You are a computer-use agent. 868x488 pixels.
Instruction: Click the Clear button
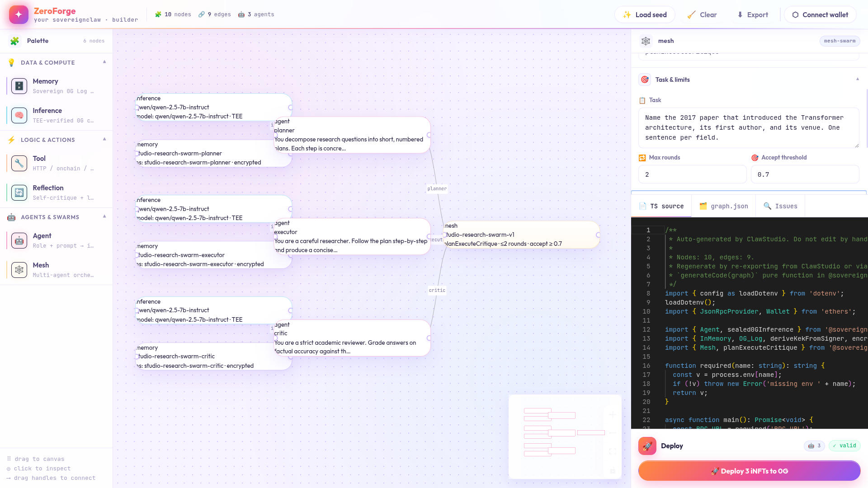click(702, 15)
